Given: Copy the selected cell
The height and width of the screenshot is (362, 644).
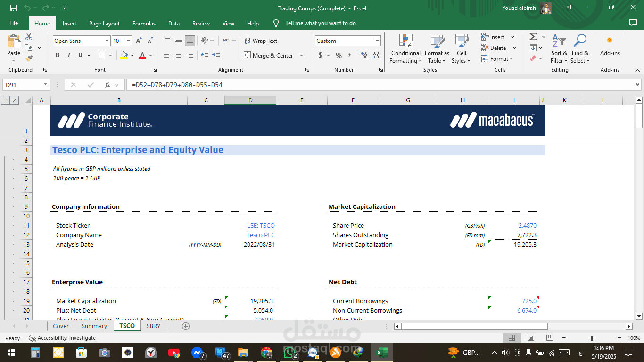Looking at the screenshot, I should pyautogui.click(x=29, y=48).
